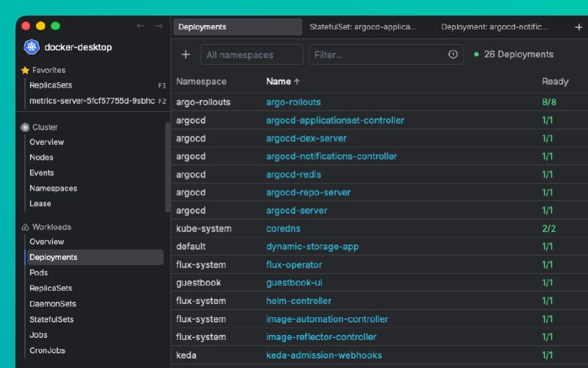Viewport: 588px width, 368px height.
Task: Open Nodes in sidebar
Action: (41, 158)
